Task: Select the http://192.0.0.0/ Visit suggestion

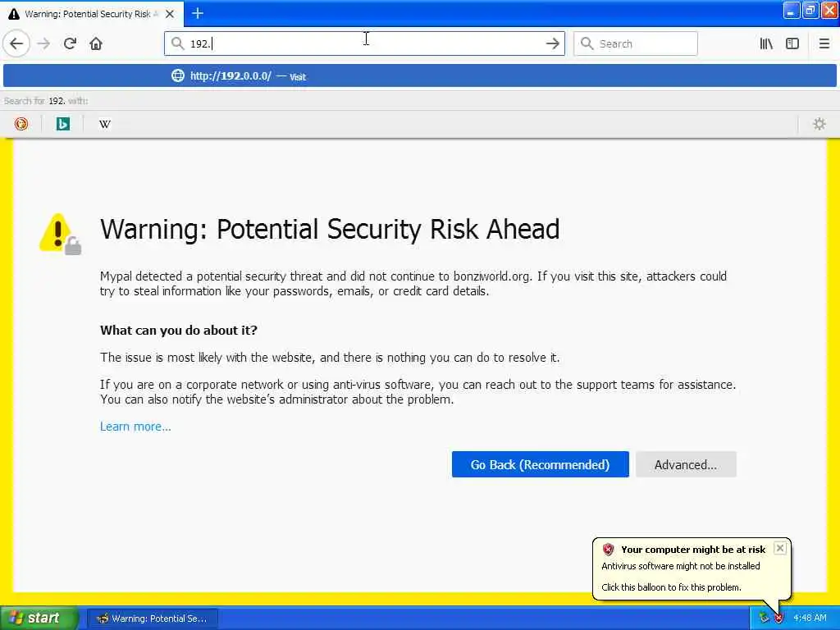Action: point(420,75)
